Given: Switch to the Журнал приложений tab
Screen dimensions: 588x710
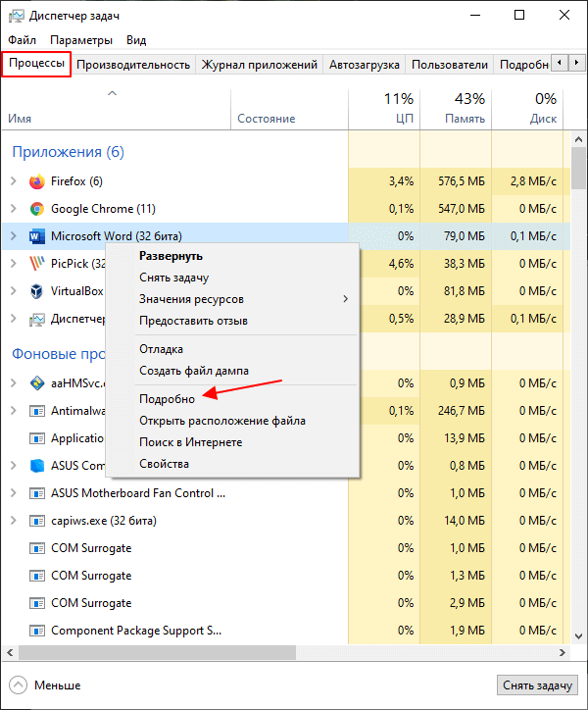Looking at the screenshot, I should tap(259, 65).
